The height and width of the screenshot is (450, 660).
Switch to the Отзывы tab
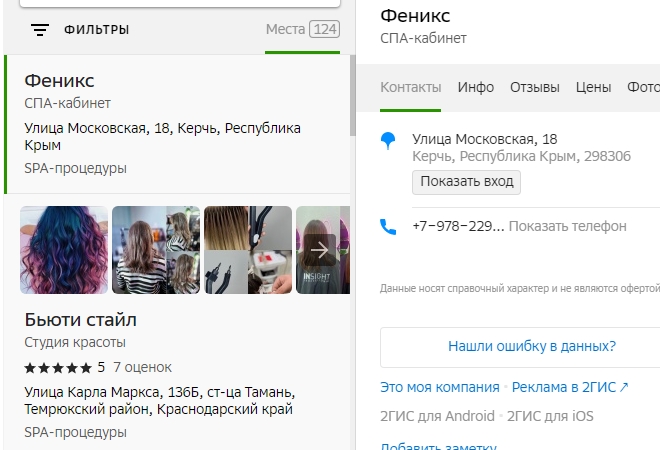tap(534, 87)
